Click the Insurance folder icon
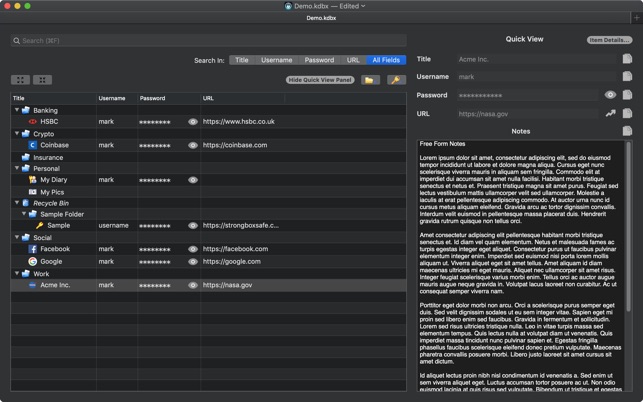Screen dimensions: 643x402 26,157
